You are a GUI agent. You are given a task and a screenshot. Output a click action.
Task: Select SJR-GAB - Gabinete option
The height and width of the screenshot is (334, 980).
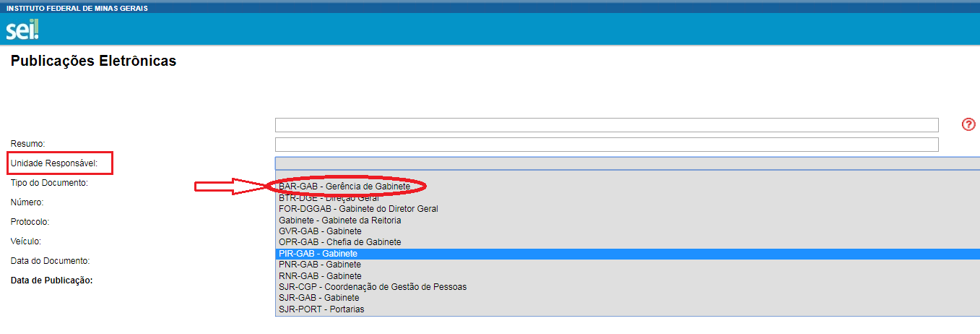[318, 298]
